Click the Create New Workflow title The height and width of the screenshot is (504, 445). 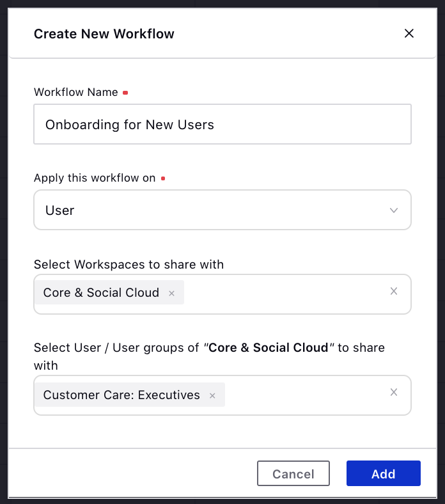coord(104,34)
